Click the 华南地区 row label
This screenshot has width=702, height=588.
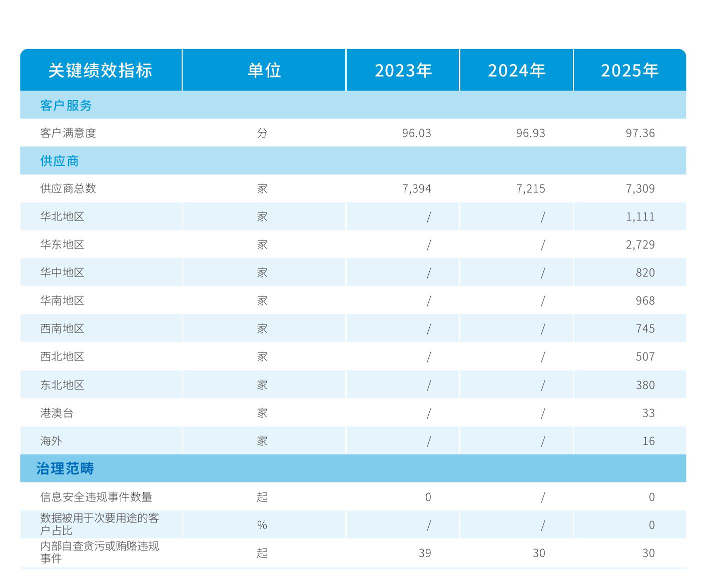click(63, 300)
